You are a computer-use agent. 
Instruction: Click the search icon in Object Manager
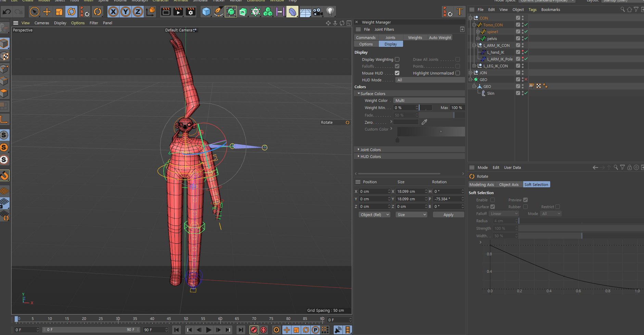[x=622, y=10]
